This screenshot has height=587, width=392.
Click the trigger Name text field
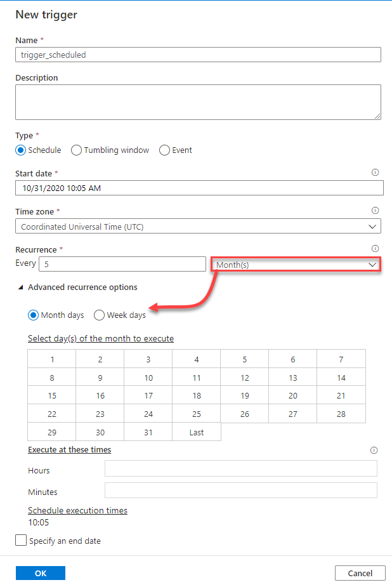(198, 55)
